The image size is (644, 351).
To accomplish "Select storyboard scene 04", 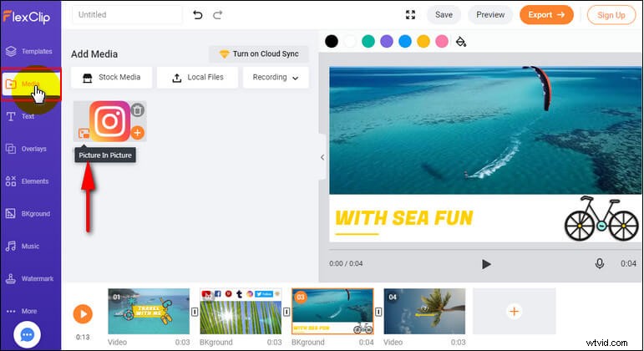I will pos(424,311).
